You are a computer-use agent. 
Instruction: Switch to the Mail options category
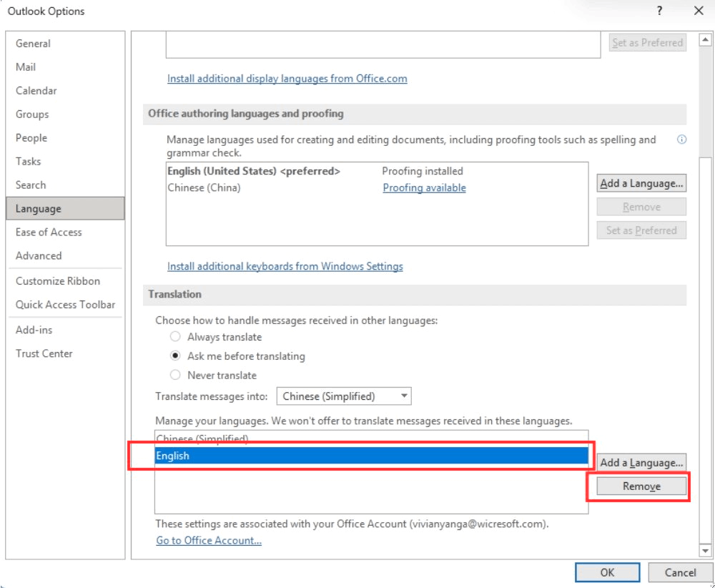point(65,67)
